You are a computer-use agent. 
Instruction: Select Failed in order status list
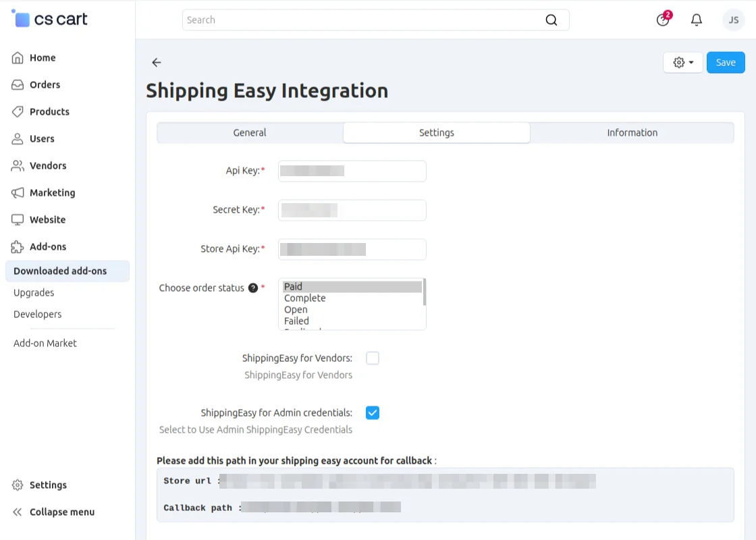352,321
